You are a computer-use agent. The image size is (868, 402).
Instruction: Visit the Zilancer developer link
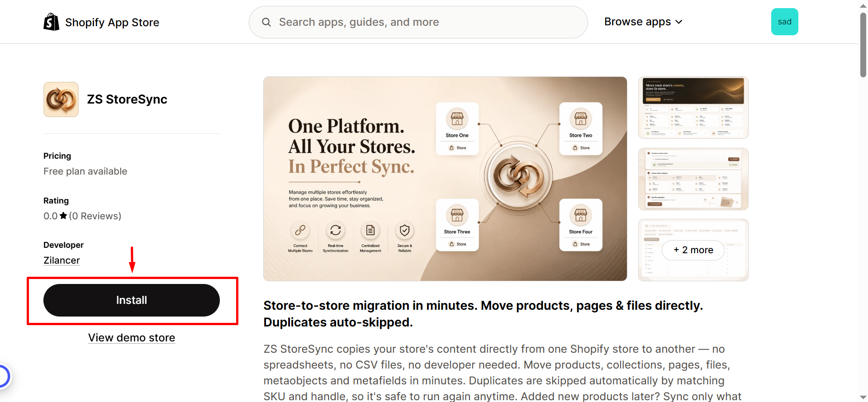click(62, 260)
